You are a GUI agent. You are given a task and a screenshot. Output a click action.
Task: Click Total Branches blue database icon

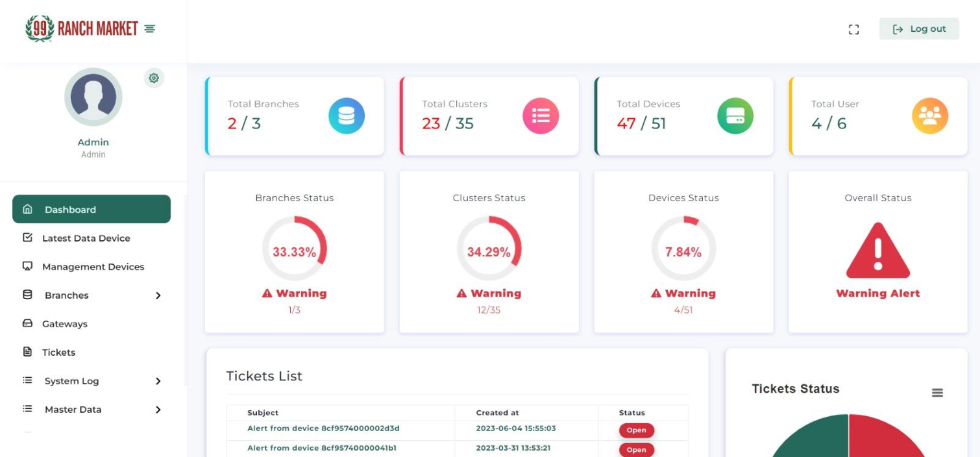(347, 116)
